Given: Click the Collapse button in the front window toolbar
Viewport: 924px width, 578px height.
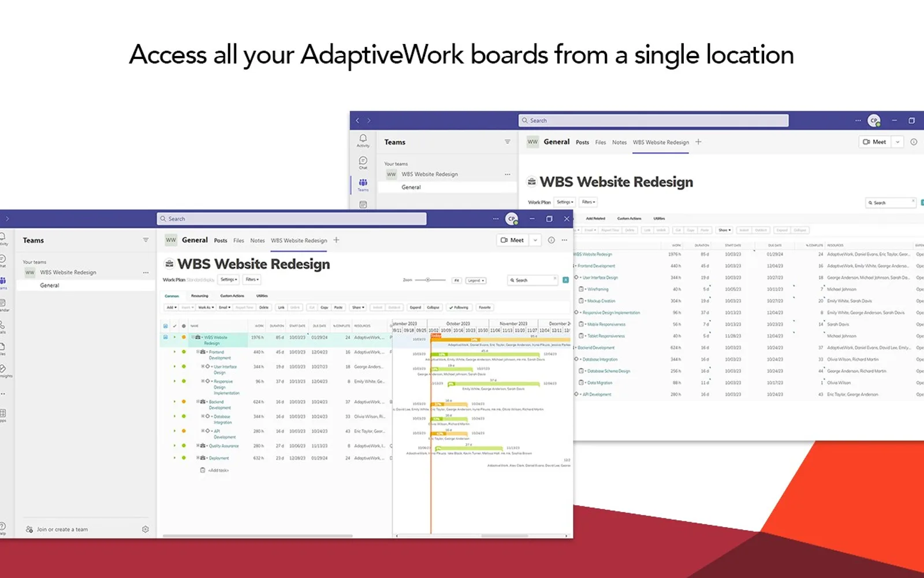Looking at the screenshot, I should [x=434, y=307].
